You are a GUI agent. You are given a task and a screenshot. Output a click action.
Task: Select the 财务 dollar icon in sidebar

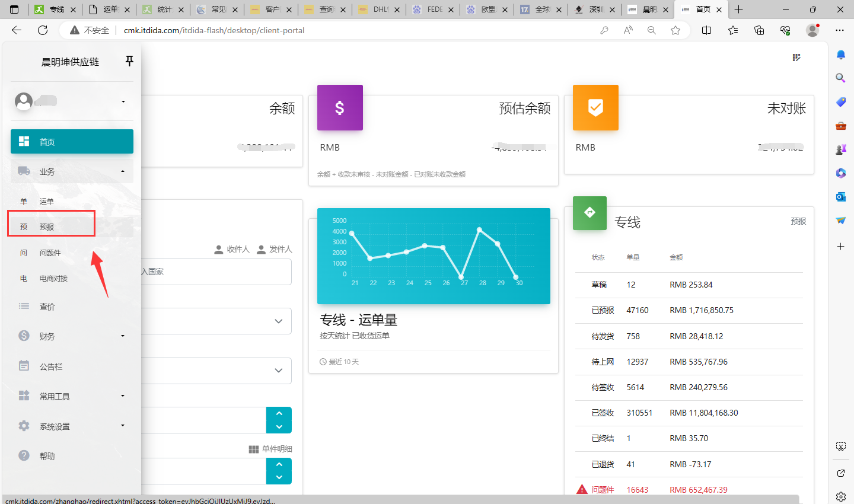(x=24, y=336)
